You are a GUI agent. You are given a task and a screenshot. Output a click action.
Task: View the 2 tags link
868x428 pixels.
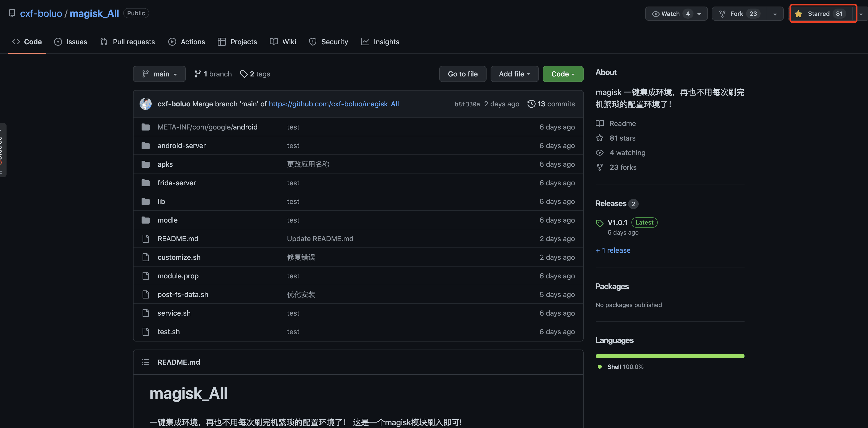pyautogui.click(x=255, y=74)
